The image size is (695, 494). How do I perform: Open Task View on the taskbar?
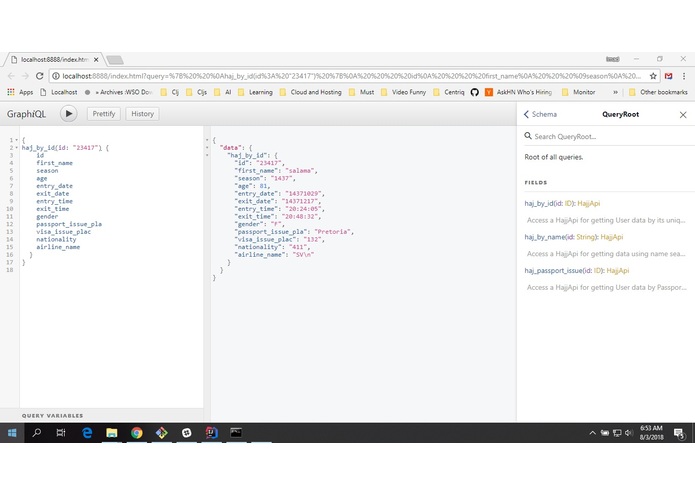point(61,433)
